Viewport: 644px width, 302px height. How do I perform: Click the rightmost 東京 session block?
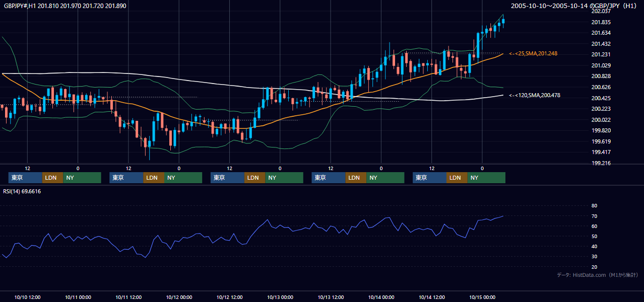click(x=429, y=178)
